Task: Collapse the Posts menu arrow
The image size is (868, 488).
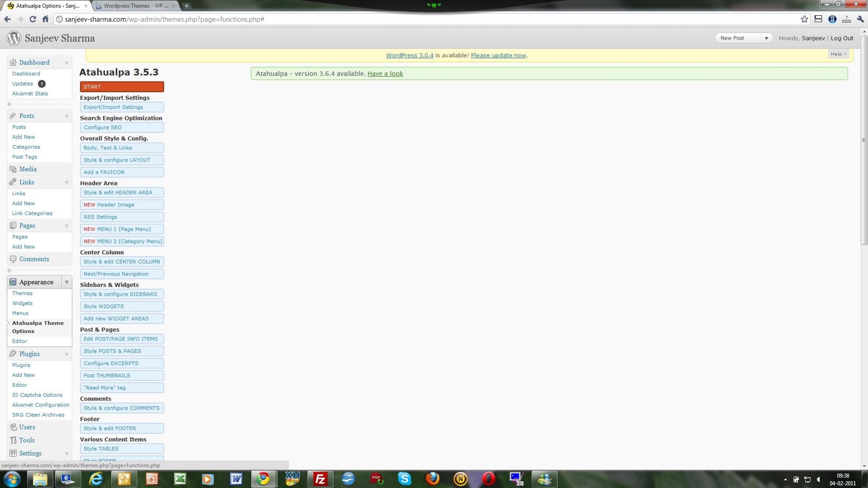Action: pos(66,116)
